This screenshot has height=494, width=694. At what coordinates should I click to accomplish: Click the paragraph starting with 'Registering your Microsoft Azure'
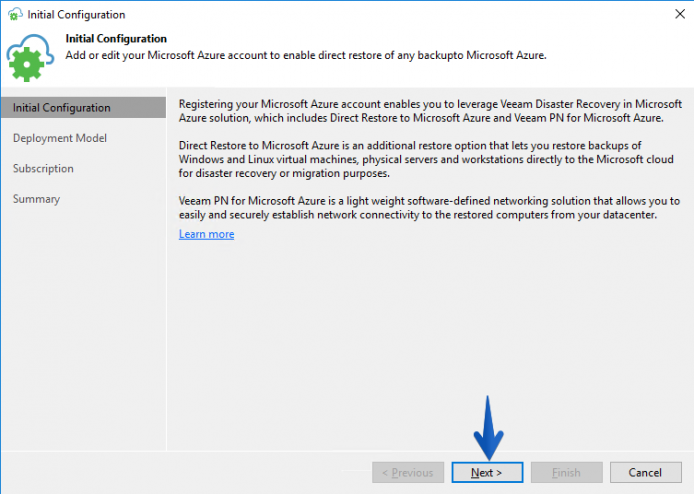click(430, 111)
